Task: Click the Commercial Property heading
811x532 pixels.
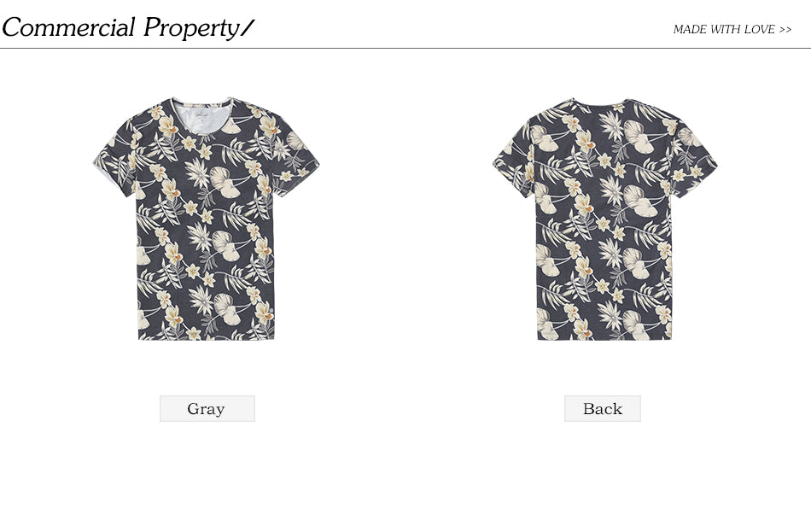Action: [128, 27]
